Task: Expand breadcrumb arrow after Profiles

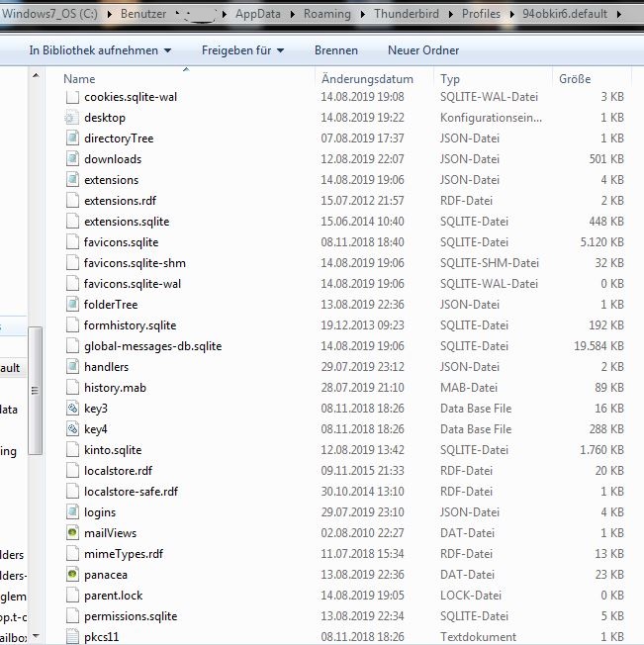Action: pos(512,15)
